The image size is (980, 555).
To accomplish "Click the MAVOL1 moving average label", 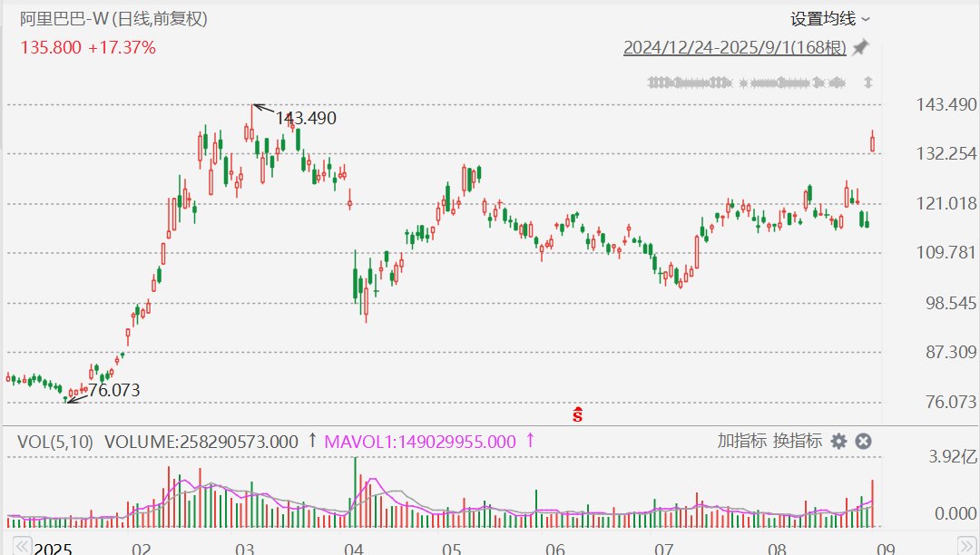I will coord(420,442).
